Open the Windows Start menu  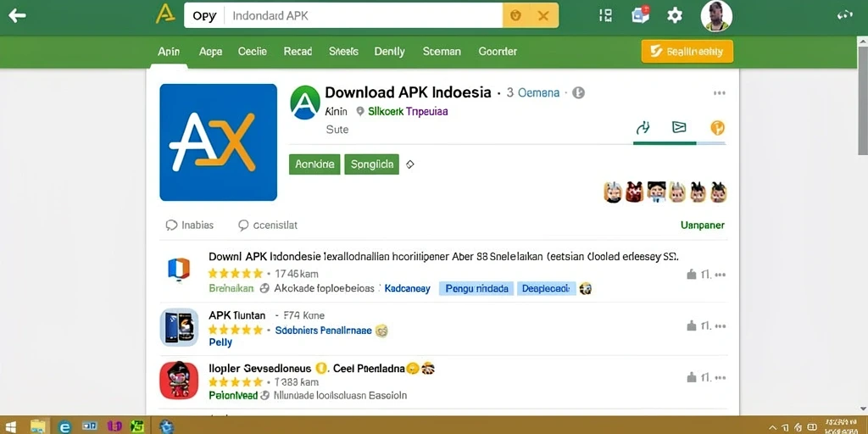10,426
